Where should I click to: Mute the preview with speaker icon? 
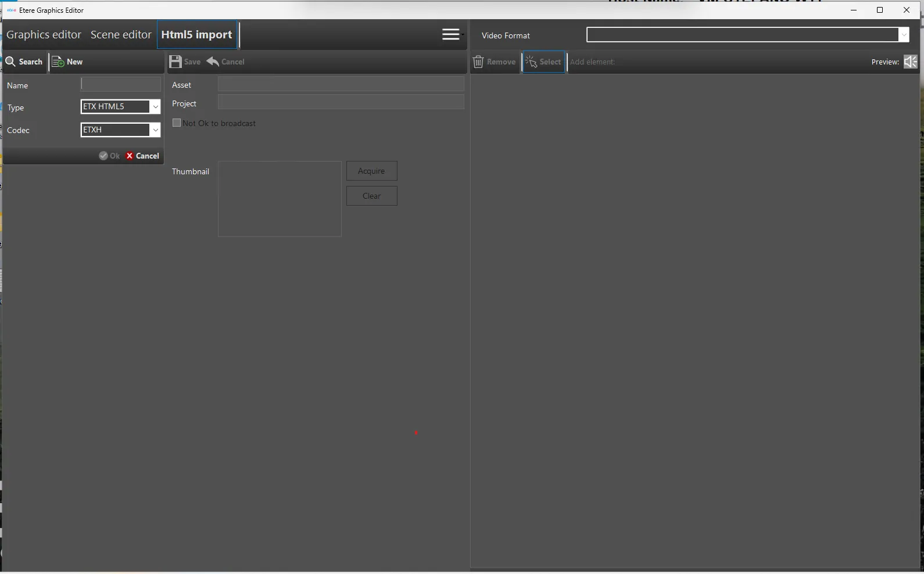(x=910, y=62)
